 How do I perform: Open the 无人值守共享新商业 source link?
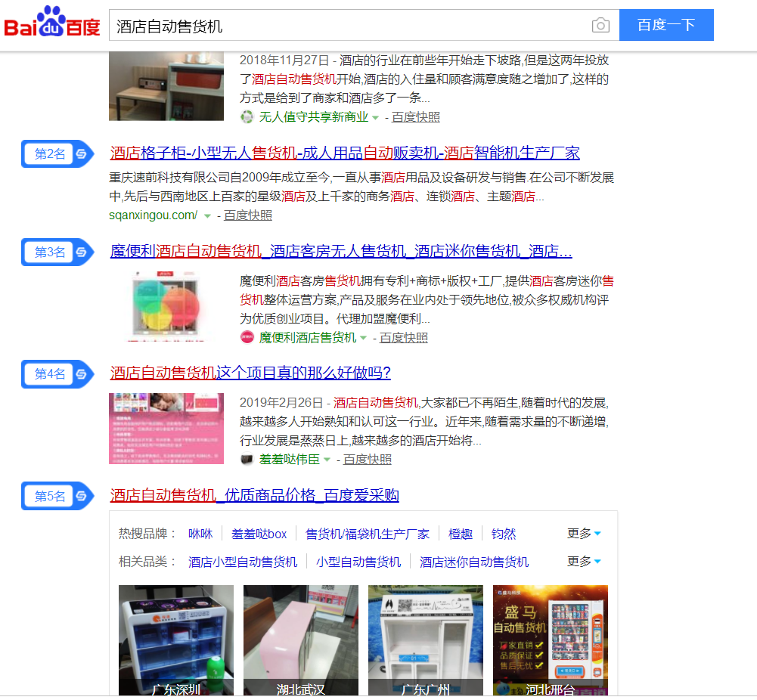tap(313, 116)
